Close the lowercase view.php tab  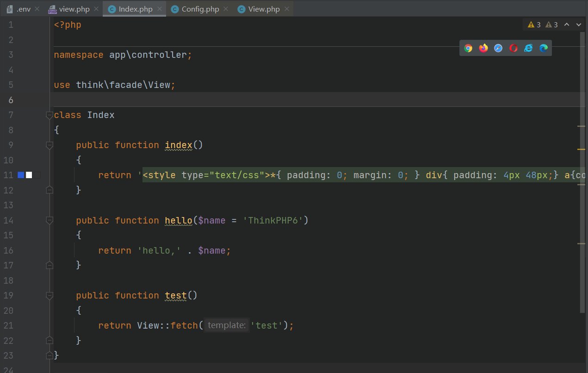(96, 9)
